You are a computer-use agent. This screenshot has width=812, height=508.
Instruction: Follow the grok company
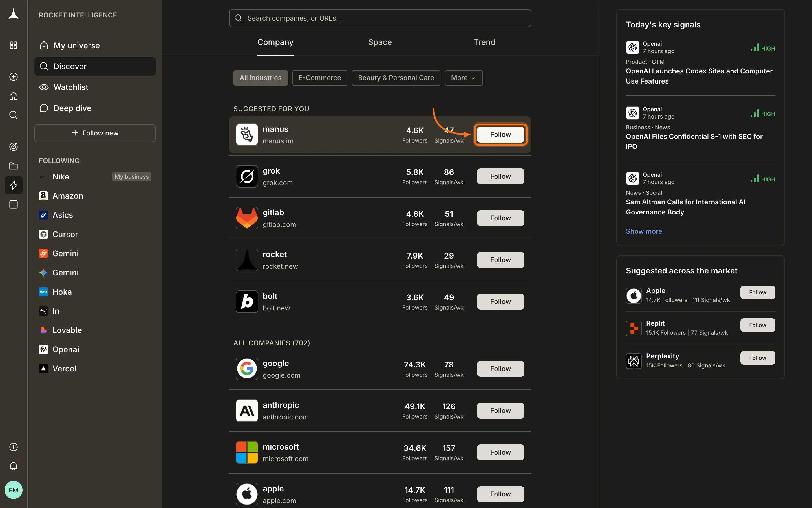pos(500,176)
